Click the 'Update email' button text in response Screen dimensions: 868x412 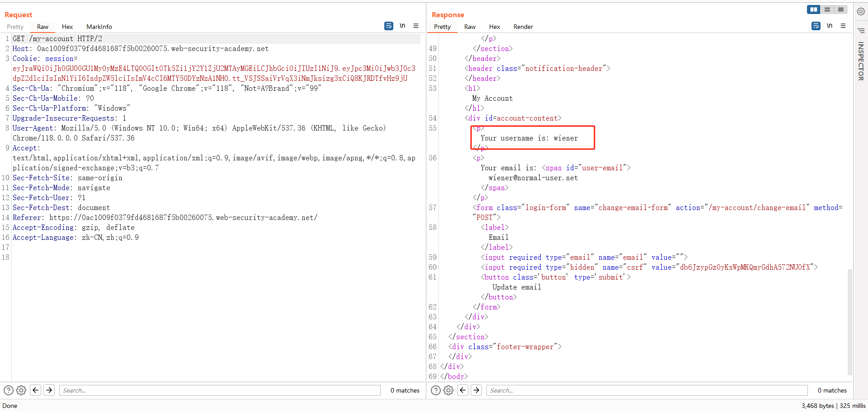(517, 287)
